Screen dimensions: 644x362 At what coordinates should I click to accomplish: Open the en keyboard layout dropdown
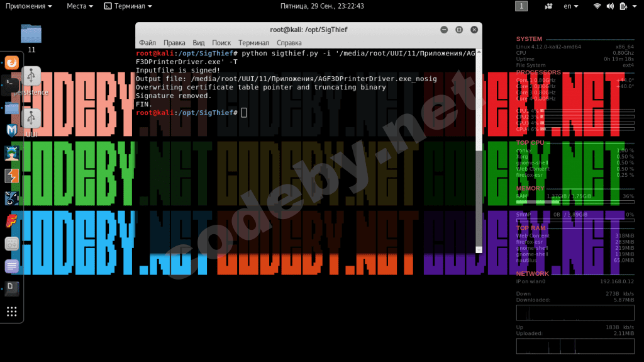point(571,6)
